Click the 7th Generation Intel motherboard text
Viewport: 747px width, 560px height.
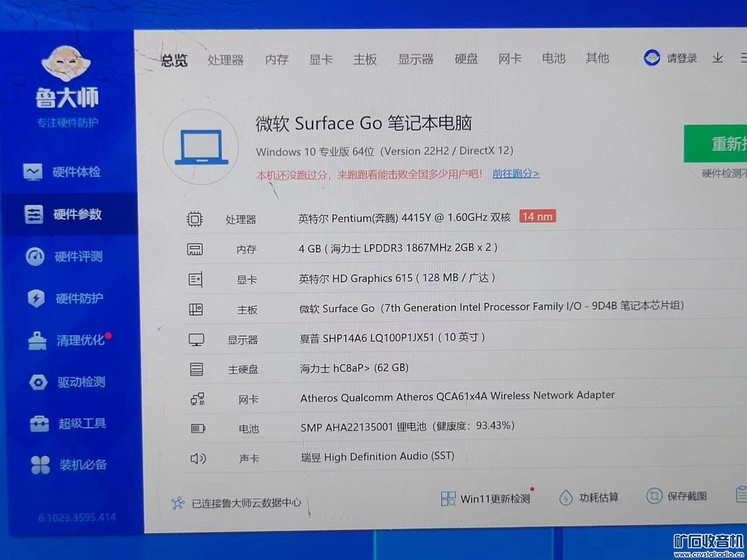(492, 307)
